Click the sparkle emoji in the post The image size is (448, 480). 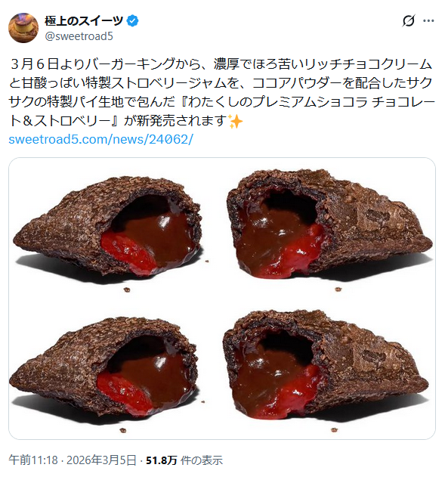click(x=236, y=121)
